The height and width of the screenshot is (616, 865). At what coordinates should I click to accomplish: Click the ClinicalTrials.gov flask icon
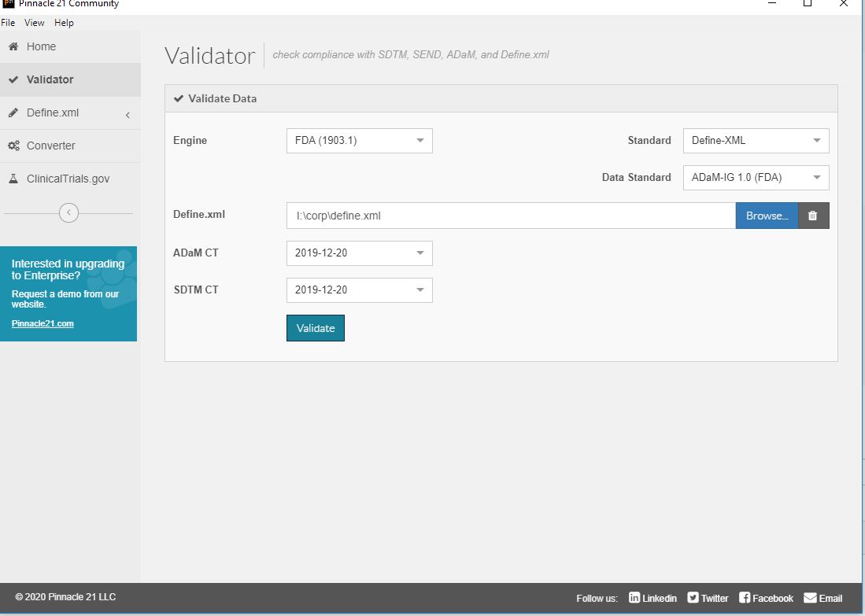tap(13, 179)
